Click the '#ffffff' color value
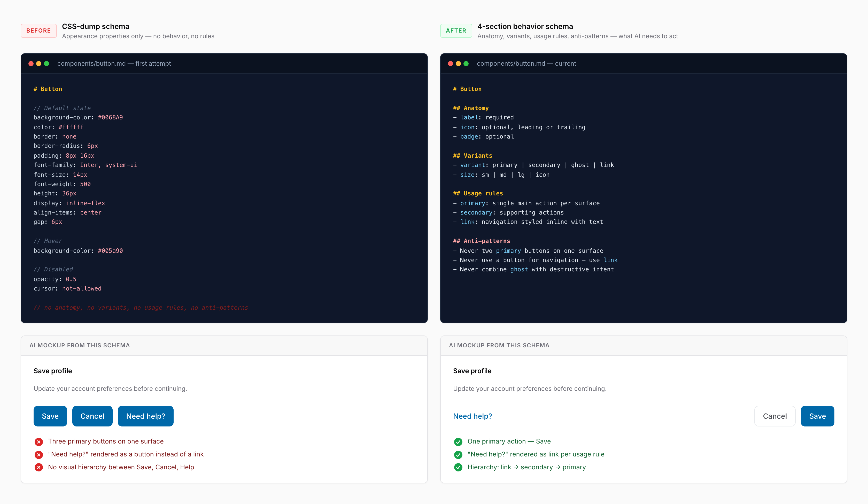The image size is (868, 504). [x=71, y=127]
